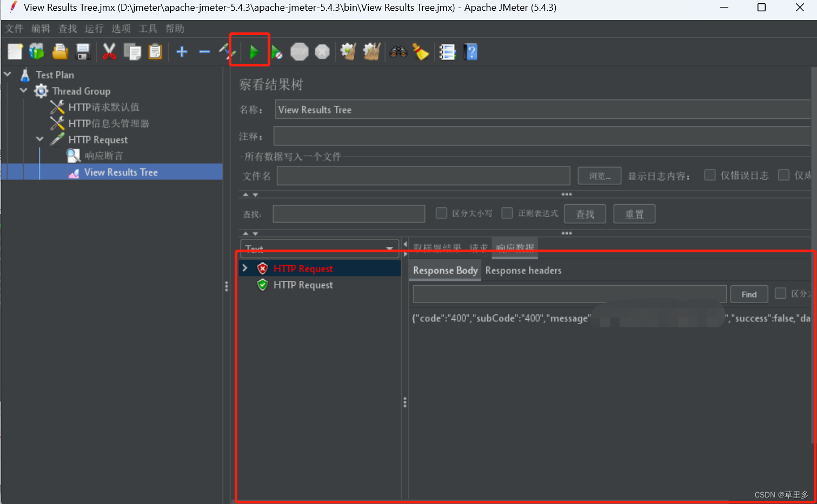Screen dimensions: 817x504
Task: Tick checkbox beside the Find button
Action: point(780,293)
